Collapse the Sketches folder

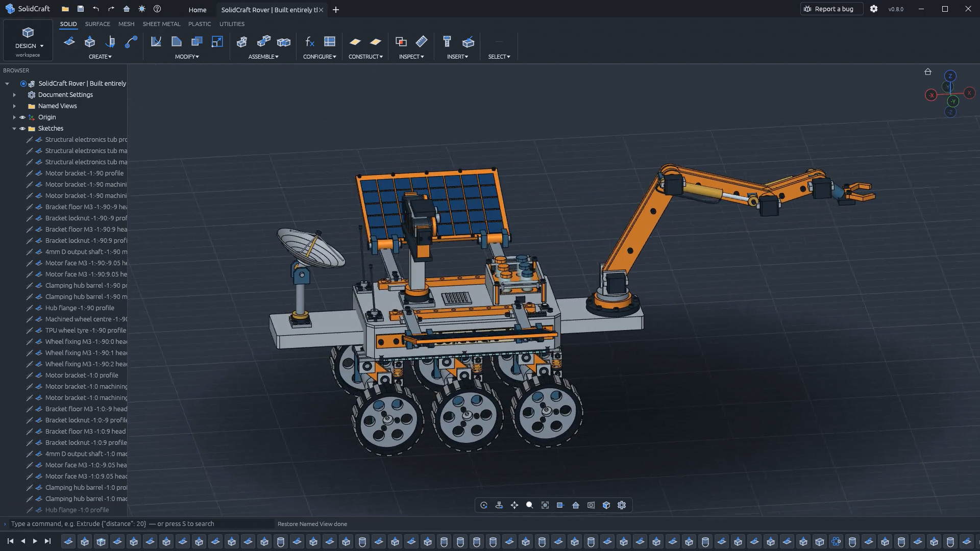[14, 129]
